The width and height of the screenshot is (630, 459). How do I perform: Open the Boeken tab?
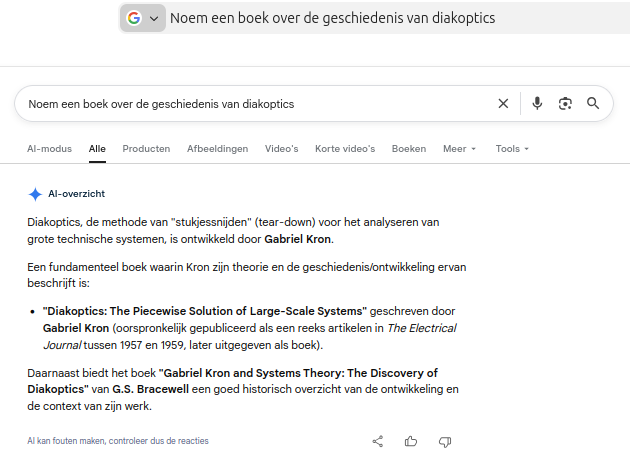point(409,149)
